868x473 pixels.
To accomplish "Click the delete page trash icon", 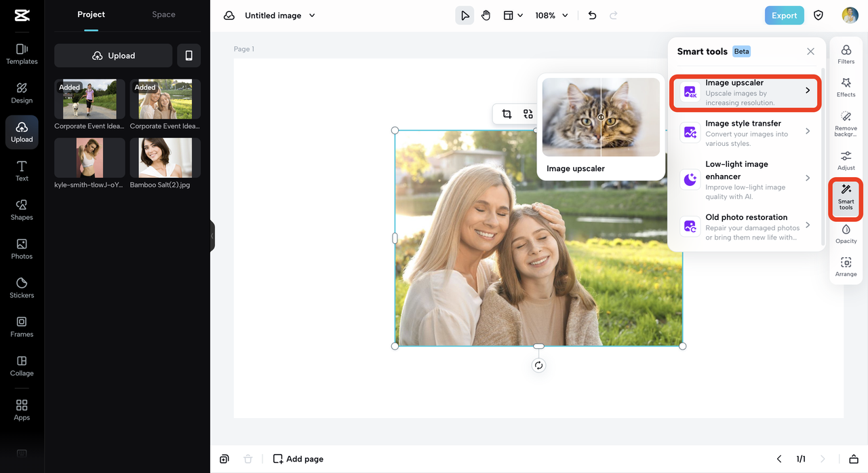I will [248, 459].
